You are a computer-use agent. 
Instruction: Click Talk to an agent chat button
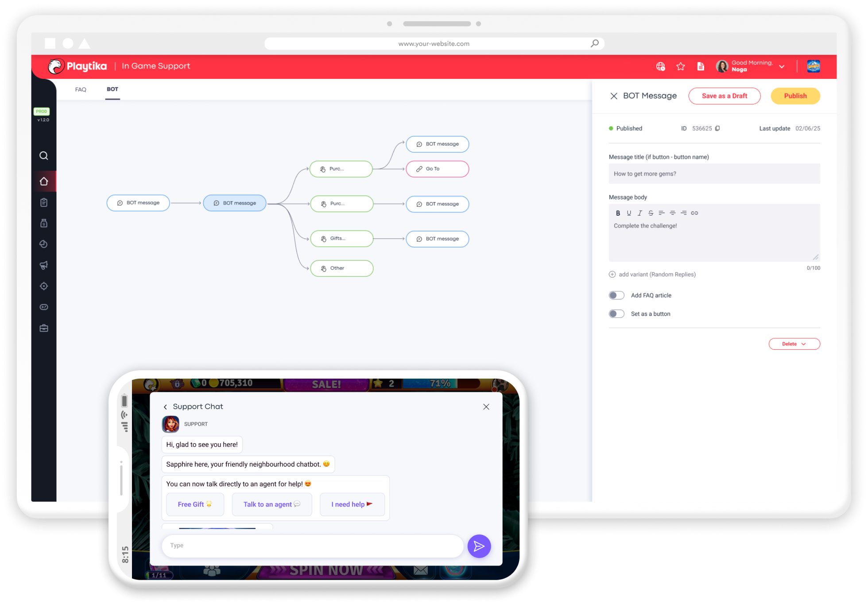(x=272, y=504)
